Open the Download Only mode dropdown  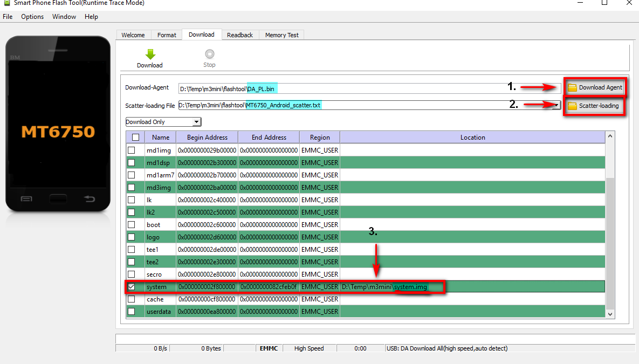point(197,122)
